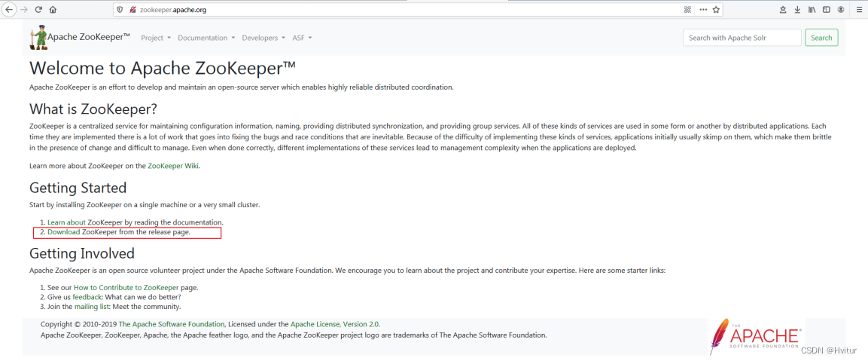Expand the Project dropdown menu

click(x=156, y=38)
